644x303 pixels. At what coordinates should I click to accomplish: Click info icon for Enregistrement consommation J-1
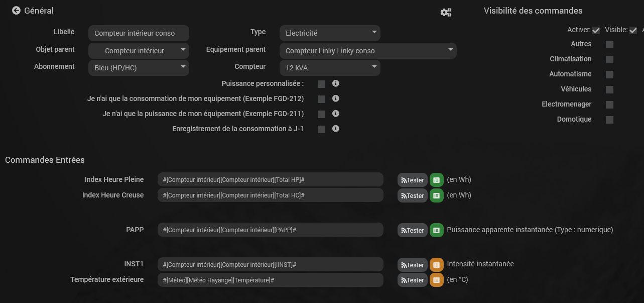[x=336, y=129]
